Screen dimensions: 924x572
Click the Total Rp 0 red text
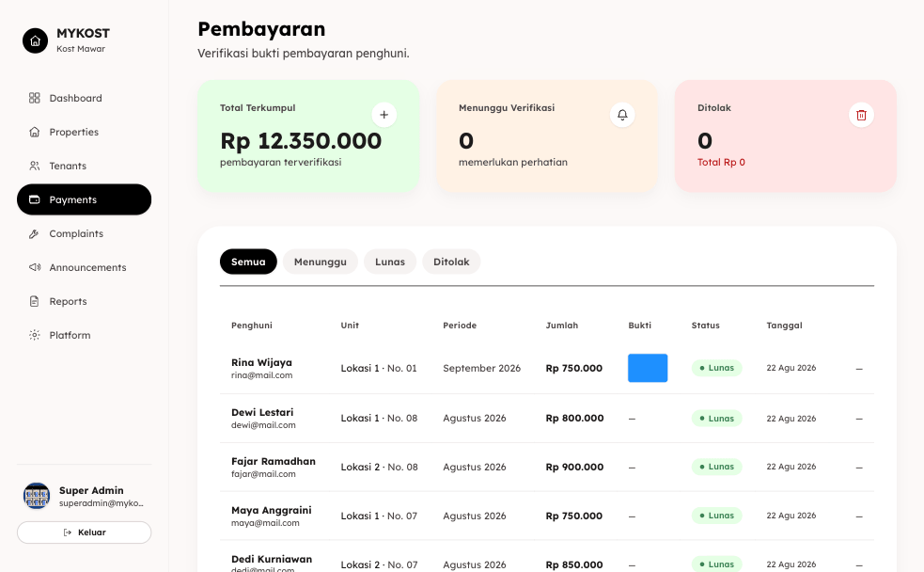[721, 162]
